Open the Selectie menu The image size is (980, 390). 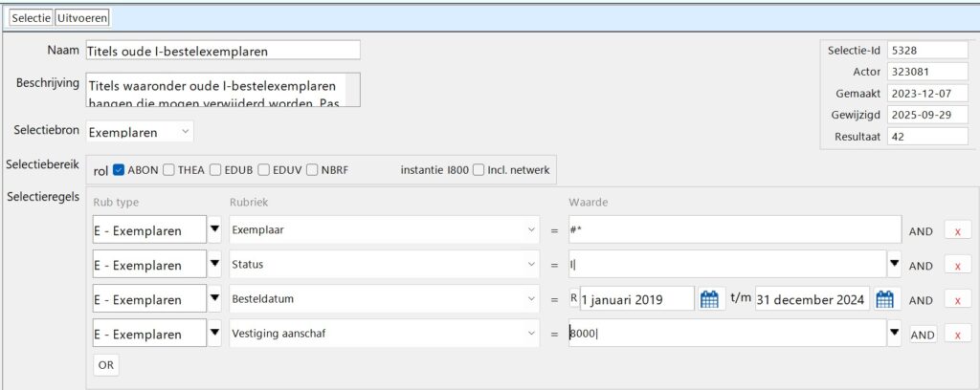point(31,18)
